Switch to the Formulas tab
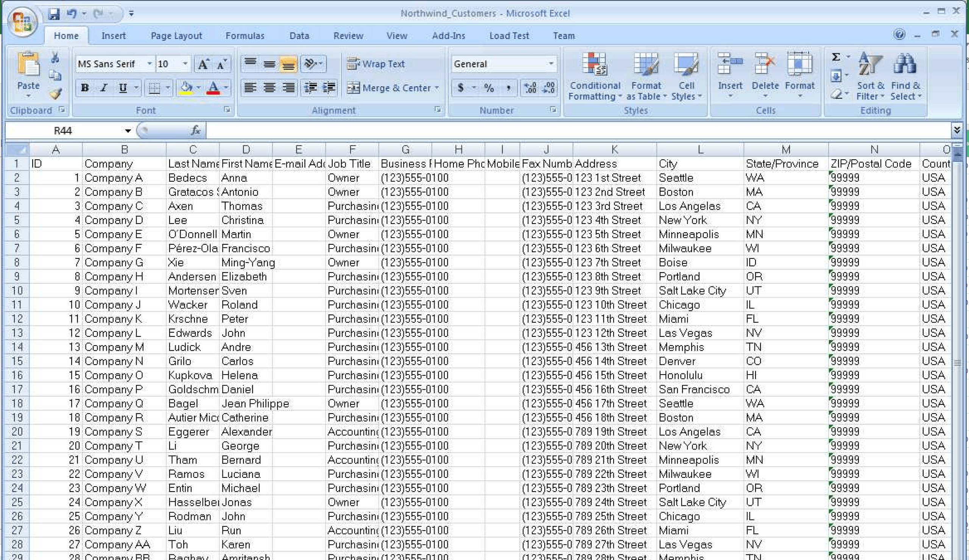 point(245,36)
